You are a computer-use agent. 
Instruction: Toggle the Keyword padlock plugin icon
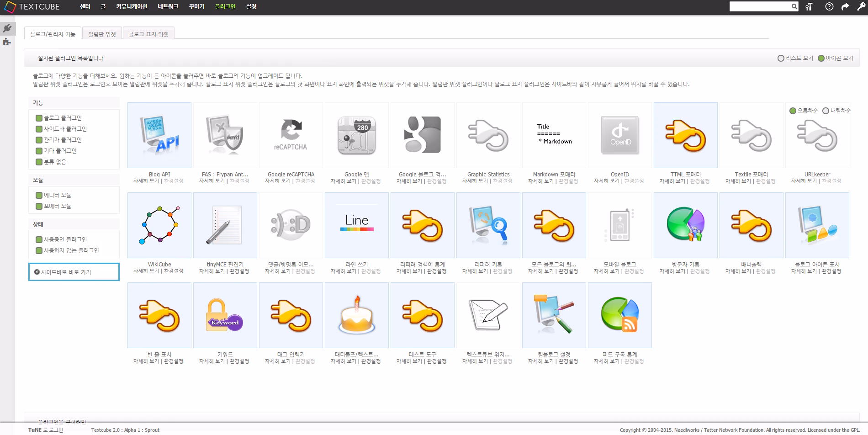(x=225, y=315)
